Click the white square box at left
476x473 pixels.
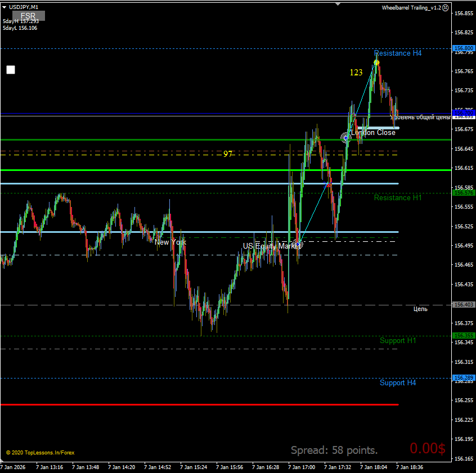pos(11,70)
